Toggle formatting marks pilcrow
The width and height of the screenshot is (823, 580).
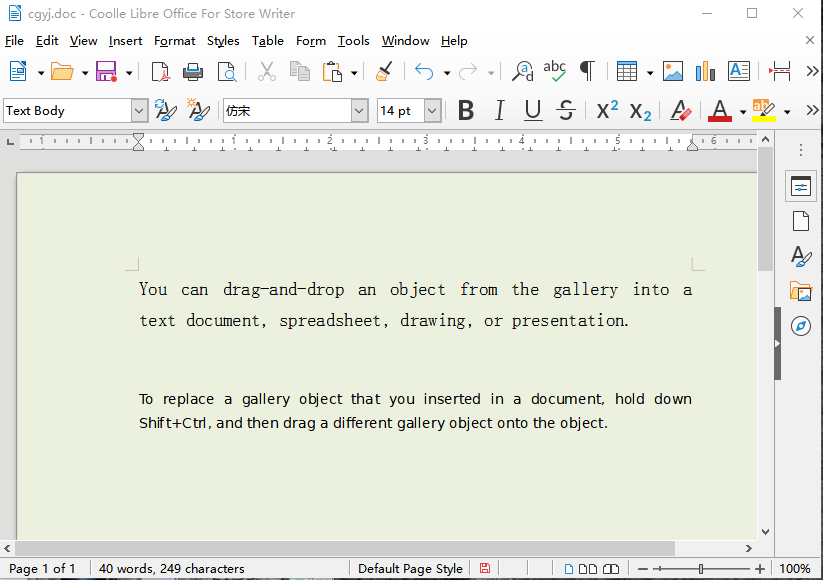click(587, 72)
